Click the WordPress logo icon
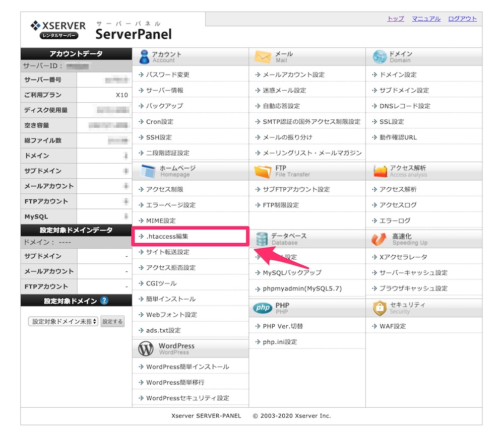 tap(146, 349)
